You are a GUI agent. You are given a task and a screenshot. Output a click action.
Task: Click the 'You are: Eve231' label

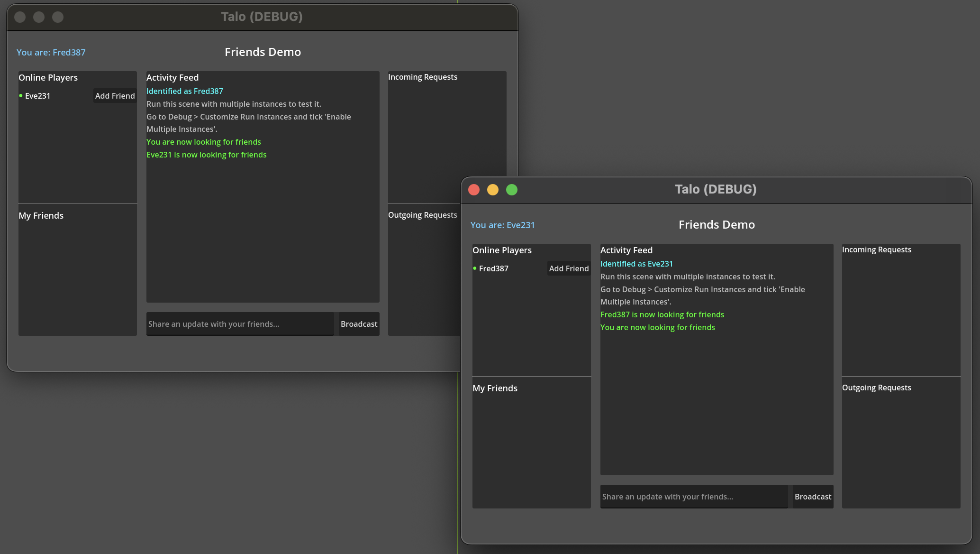502,225
